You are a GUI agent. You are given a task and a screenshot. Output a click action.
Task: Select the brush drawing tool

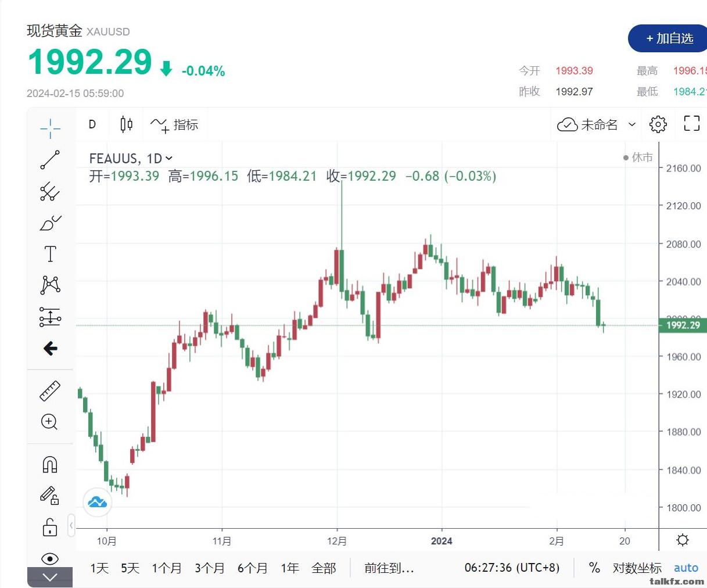click(x=51, y=223)
